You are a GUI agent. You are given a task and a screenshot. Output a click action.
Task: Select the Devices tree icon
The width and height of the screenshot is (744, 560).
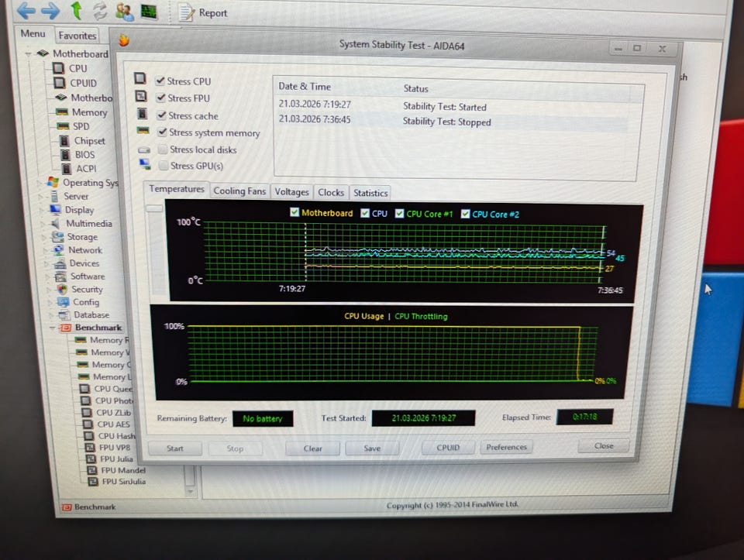coord(60,263)
